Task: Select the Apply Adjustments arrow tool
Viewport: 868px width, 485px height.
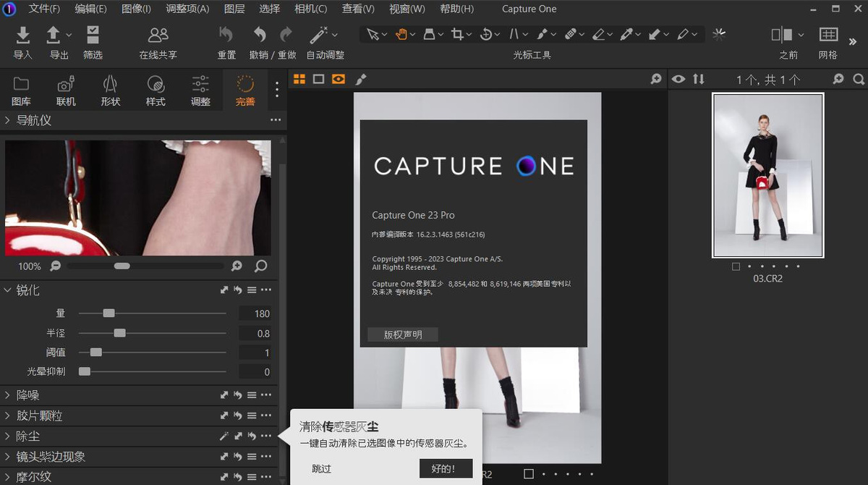Action: (655, 34)
